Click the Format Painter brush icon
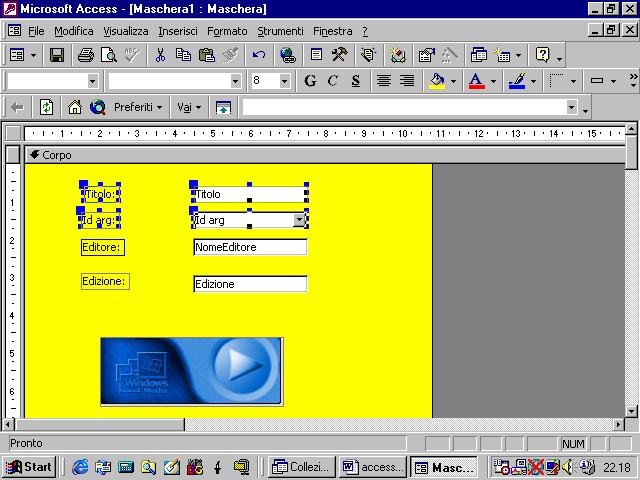Viewport: 640px width, 480px height. (230, 55)
